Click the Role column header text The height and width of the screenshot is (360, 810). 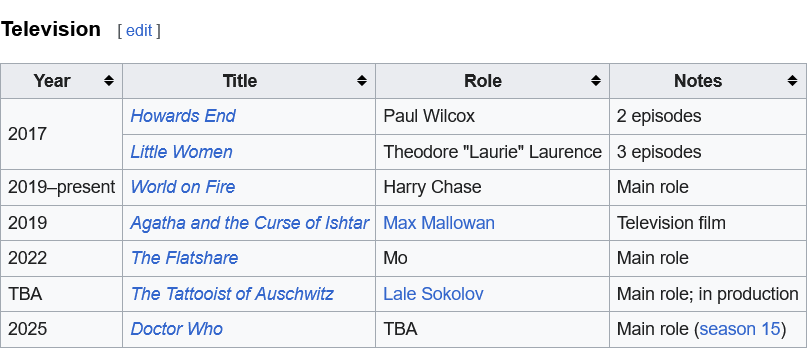482,81
